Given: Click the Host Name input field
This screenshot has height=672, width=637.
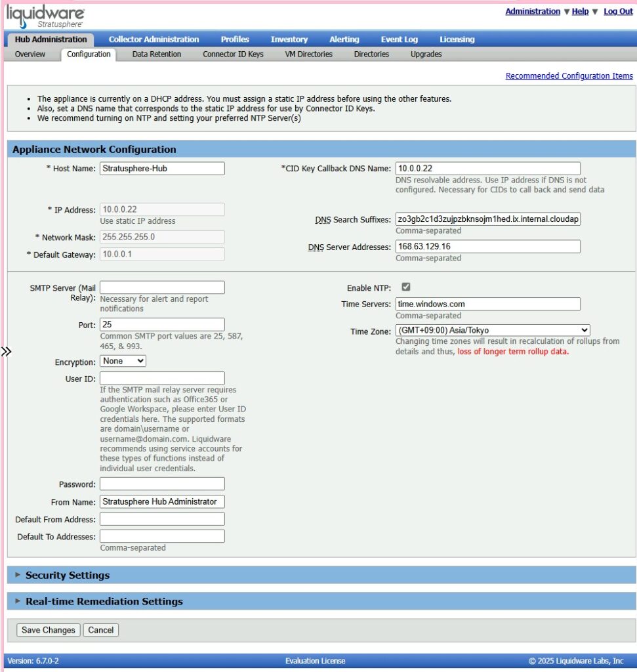Looking at the screenshot, I should [x=162, y=169].
